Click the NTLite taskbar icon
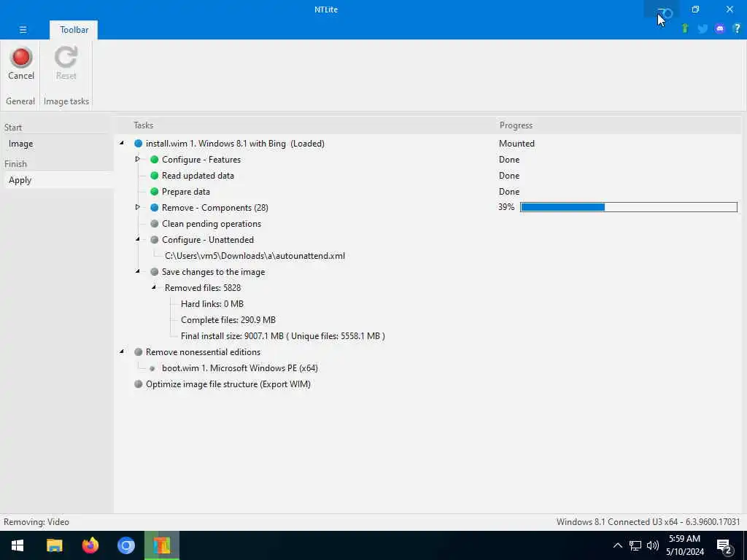The width and height of the screenshot is (747, 560). (162, 545)
